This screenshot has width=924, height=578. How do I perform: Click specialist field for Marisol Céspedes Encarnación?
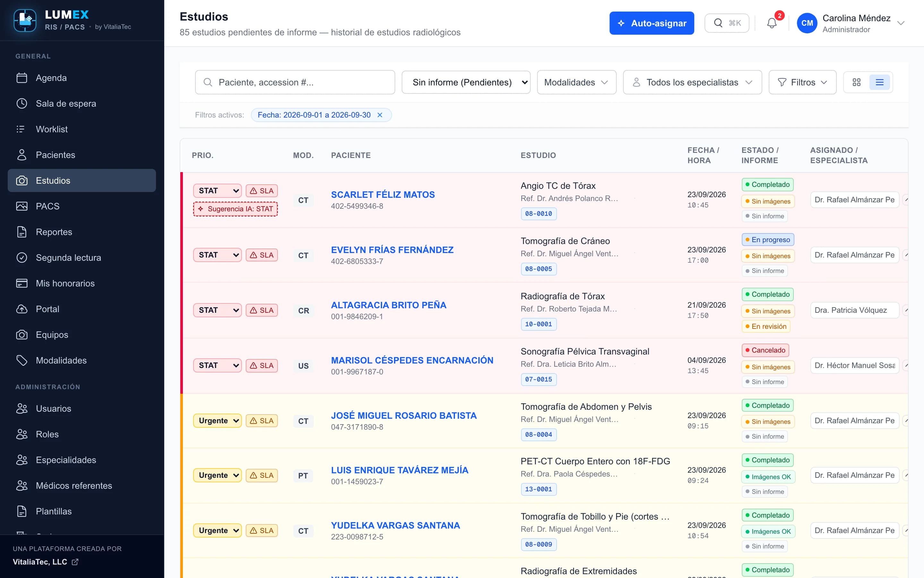coord(854,365)
